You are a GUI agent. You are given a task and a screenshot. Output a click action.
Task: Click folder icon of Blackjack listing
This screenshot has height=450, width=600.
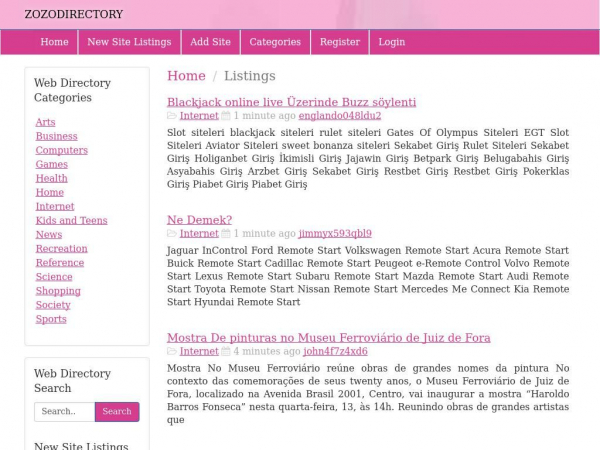172,116
